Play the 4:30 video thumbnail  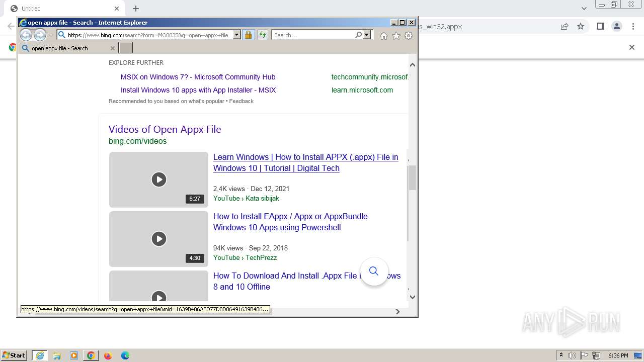click(158, 239)
